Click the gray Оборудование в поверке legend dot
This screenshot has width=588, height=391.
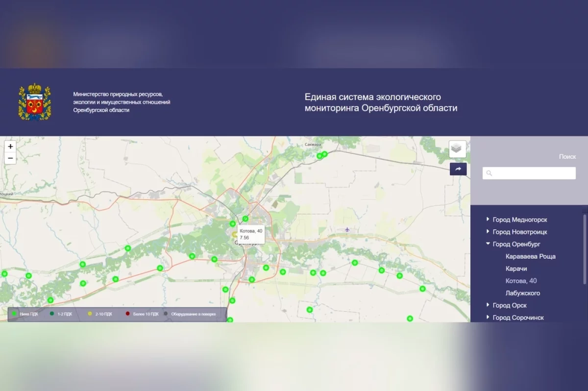point(166,314)
